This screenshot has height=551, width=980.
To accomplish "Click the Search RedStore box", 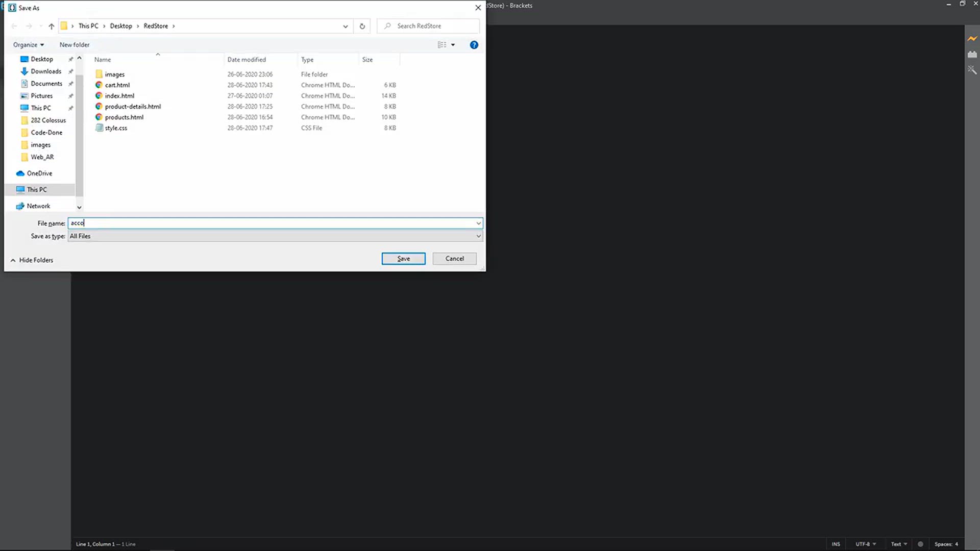I will click(x=428, y=26).
